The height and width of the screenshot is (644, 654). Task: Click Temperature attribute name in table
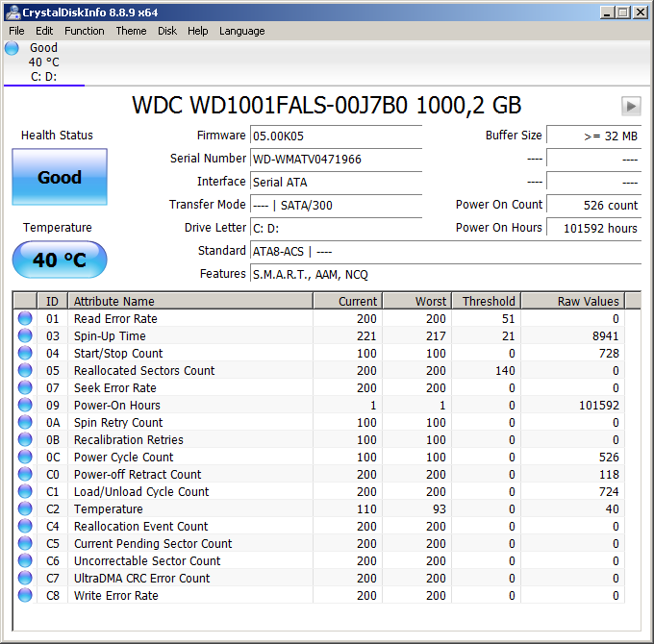pos(109,508)
